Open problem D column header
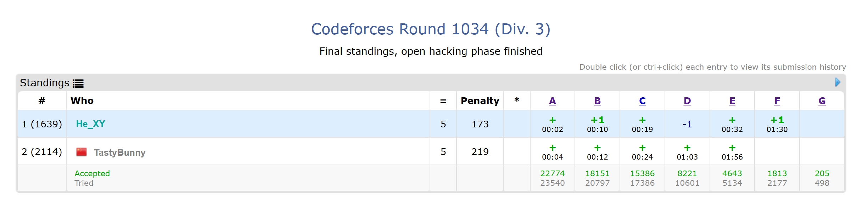This screenshot has height=207, width=868. pyautogui.click(x=687, y=101)
